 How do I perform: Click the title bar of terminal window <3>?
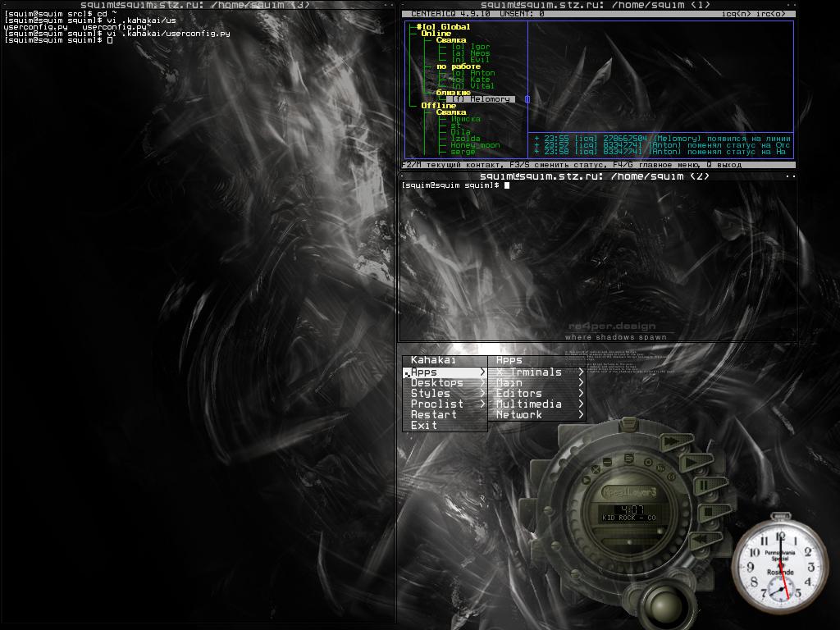[197, 5]
